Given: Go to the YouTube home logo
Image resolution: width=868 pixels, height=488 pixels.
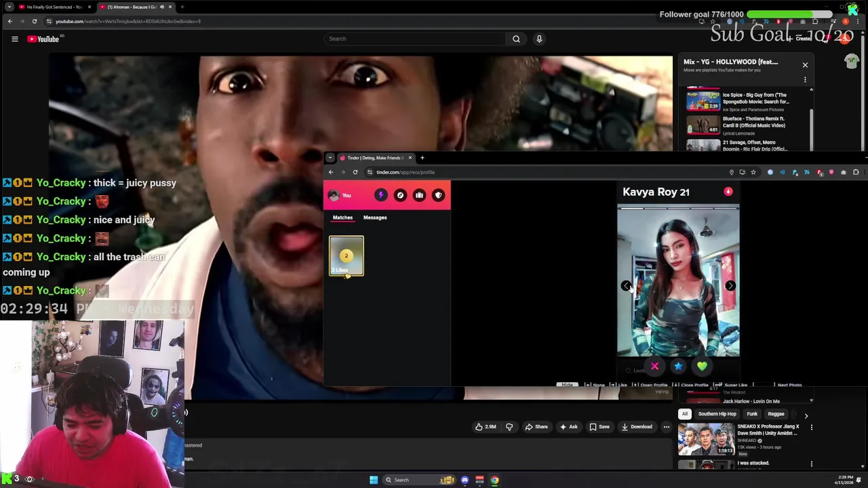Looking at the screenshot, I should (44, 39).
